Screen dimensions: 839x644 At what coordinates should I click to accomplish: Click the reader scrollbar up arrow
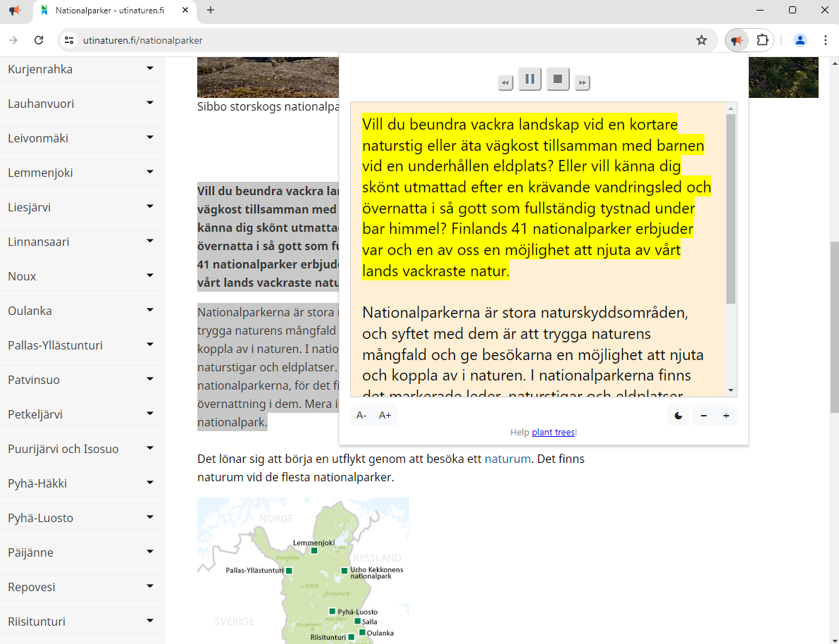[731, 109]
